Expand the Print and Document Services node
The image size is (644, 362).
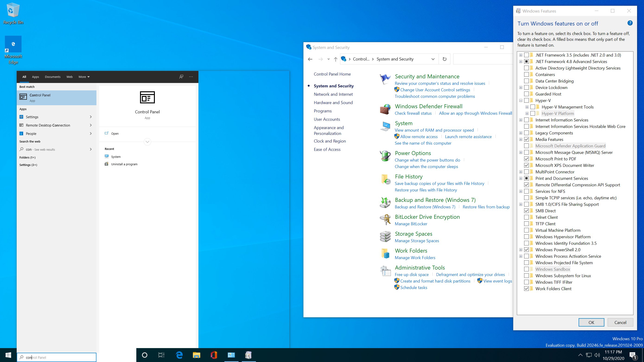pos(521,178)
